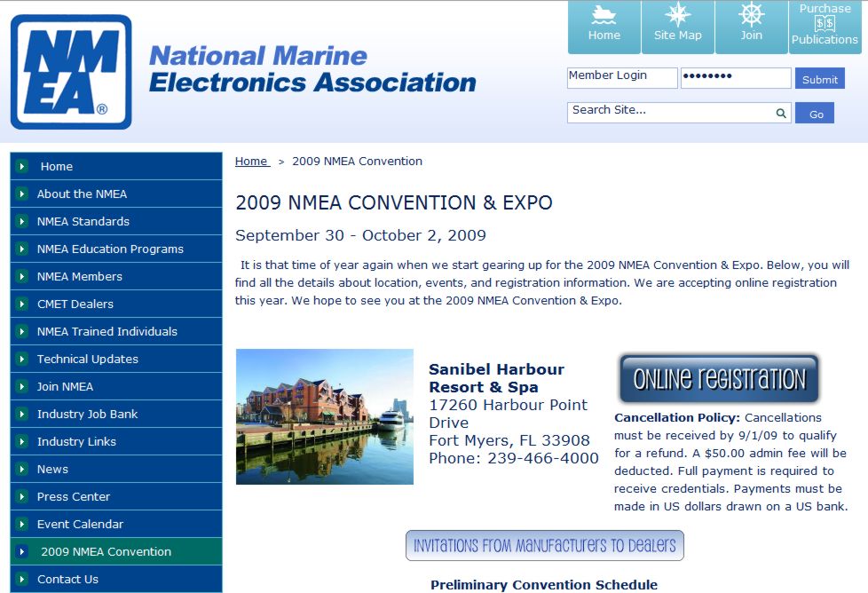The width and height of the screenshot is (868, 593).
Task: Click the Preliminary Convention Schedule heading
Action: (x=544, y=585)
